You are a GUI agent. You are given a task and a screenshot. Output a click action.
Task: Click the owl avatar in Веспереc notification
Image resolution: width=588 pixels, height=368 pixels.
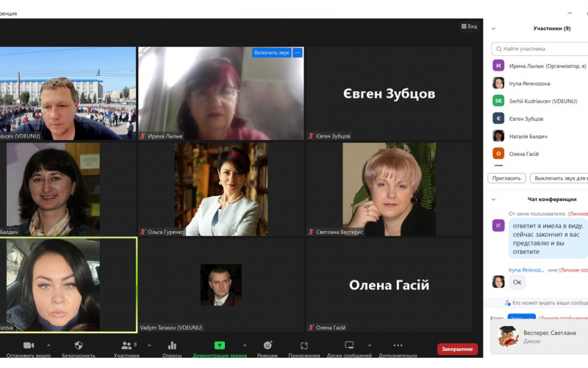tap(508, 336)
